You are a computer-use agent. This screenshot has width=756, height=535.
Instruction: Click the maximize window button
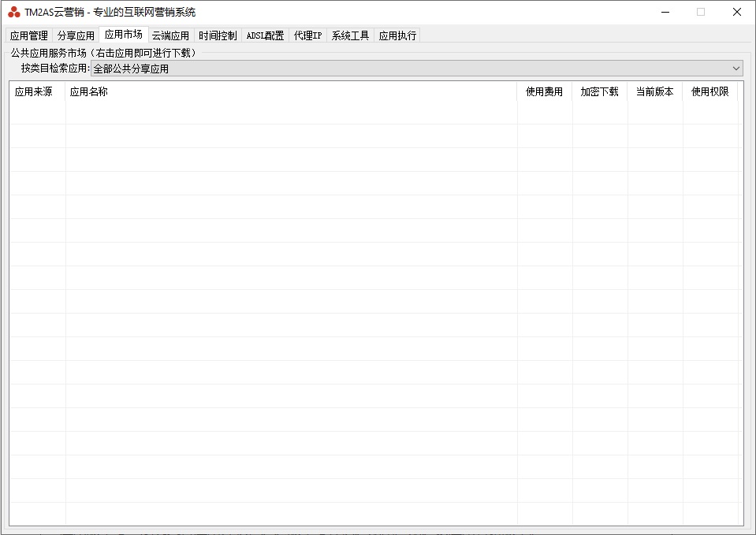(701, 12)
